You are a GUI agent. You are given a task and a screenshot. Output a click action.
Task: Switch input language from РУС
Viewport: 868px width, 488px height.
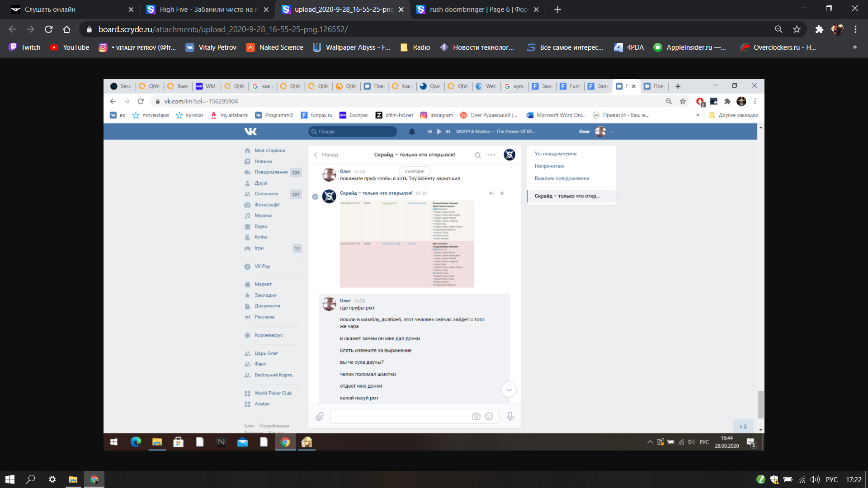click(x=832, y=479)
